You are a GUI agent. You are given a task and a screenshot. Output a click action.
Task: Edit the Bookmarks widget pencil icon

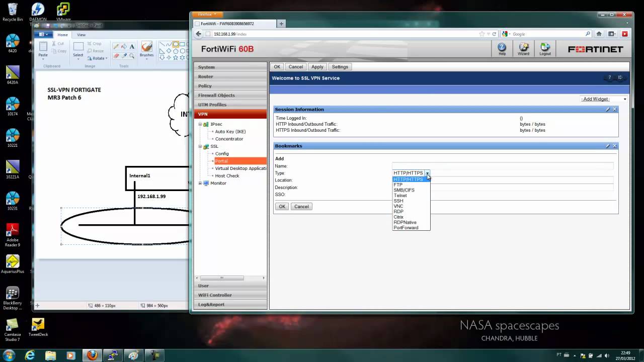coord(607,146)
